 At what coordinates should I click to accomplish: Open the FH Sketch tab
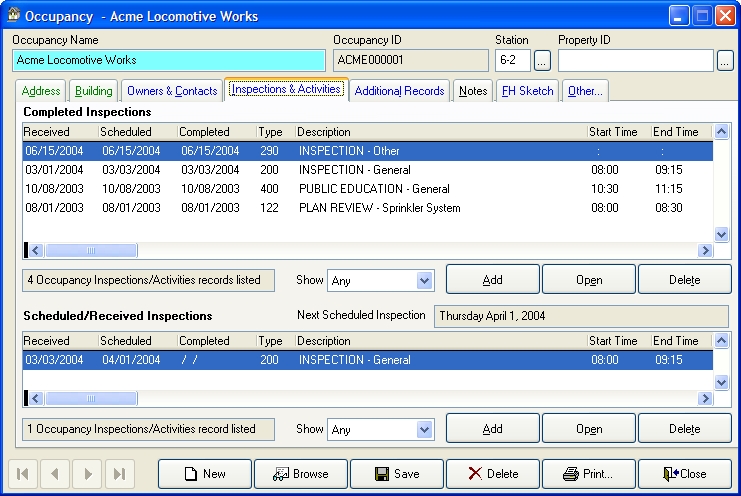pos(527,91)
